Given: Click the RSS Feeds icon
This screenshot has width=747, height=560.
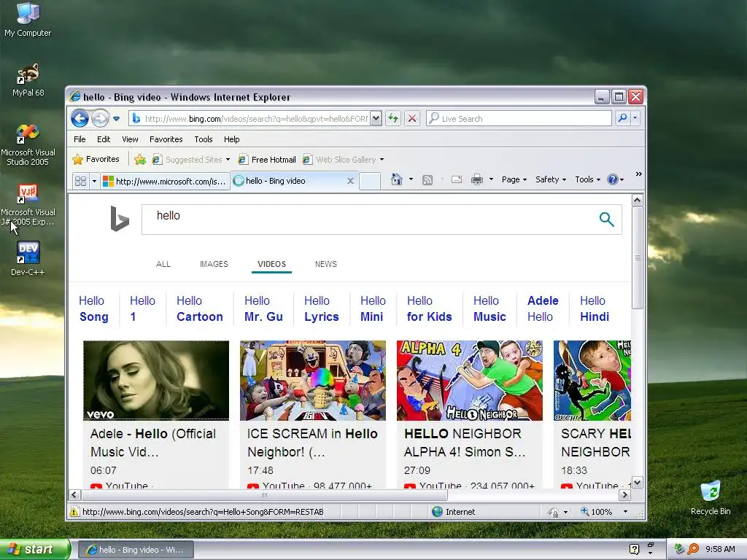Looking at the screenshot, I should 427,179.
